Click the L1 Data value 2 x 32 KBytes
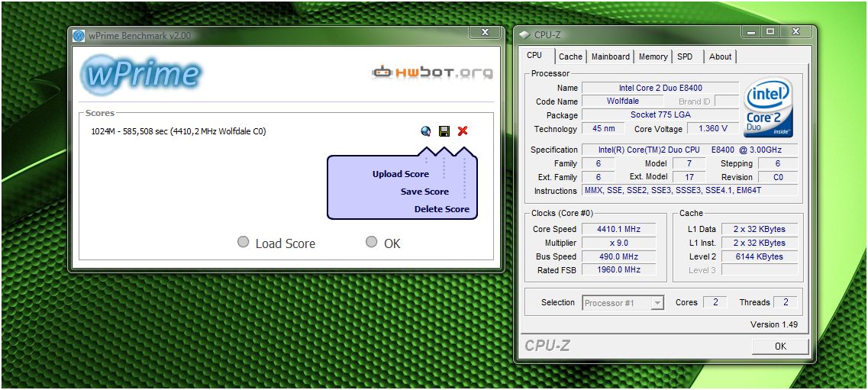Image resolution: width=868 pixels, height=390 pixels. coord(760,229)
